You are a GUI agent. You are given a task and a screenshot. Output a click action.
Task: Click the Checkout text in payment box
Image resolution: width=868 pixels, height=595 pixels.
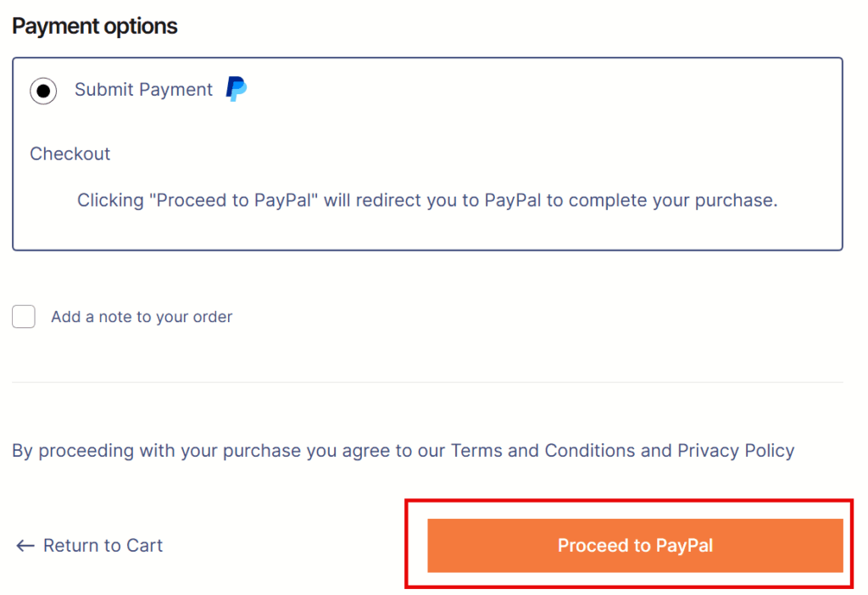coord(70,154)
